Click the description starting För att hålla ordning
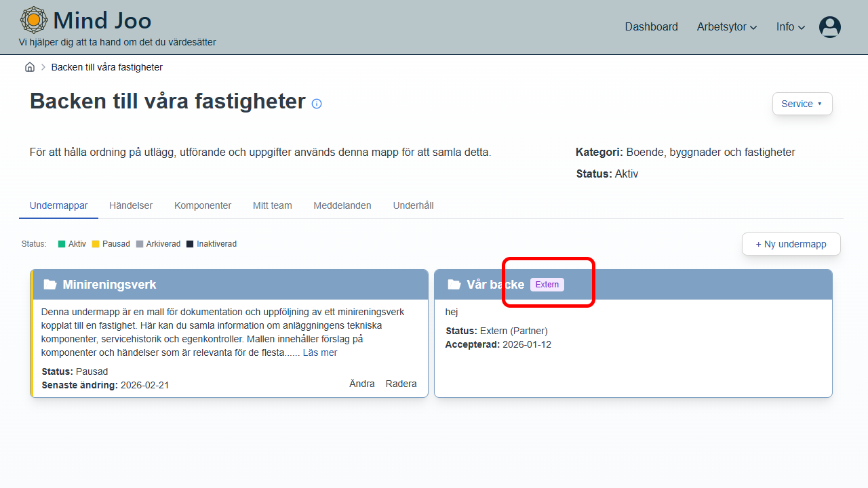This screenshot has height=488, width=868. point(260,152)
